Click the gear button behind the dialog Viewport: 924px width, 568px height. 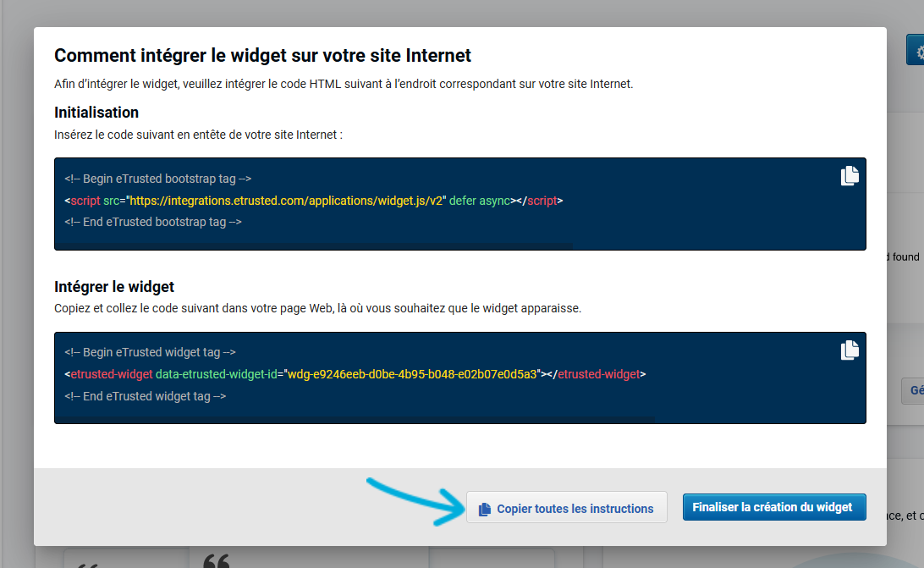(x=916, y=50)
